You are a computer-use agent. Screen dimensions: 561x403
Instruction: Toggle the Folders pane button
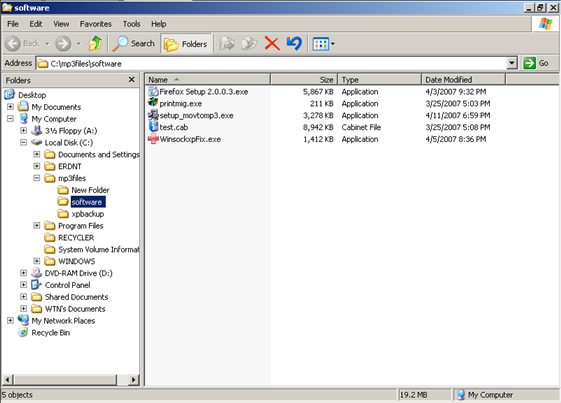pyautogui.click(x=186, y=44)
